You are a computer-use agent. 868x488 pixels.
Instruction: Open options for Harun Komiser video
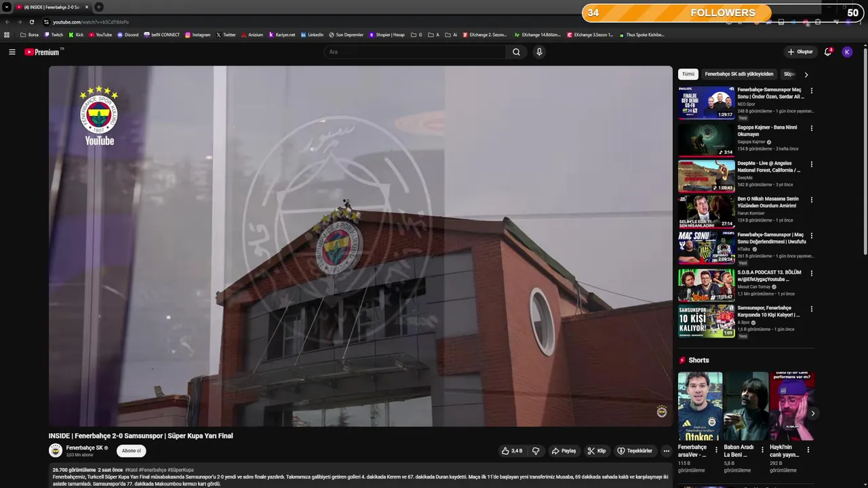[811, 200]
